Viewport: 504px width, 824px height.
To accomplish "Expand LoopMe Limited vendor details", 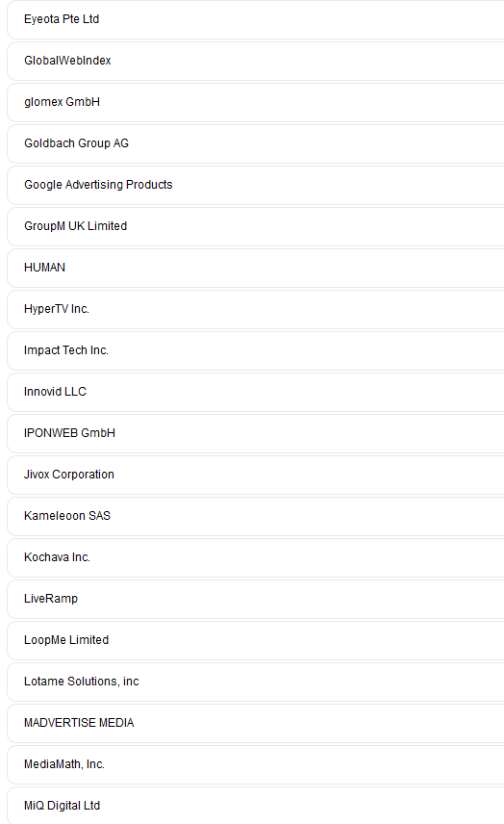I will tap(256, 640).
